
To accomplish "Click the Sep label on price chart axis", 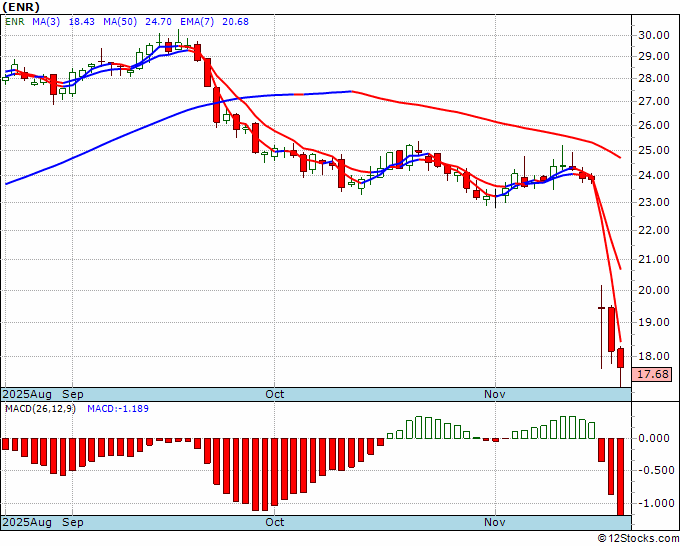I will click(72, 394).
